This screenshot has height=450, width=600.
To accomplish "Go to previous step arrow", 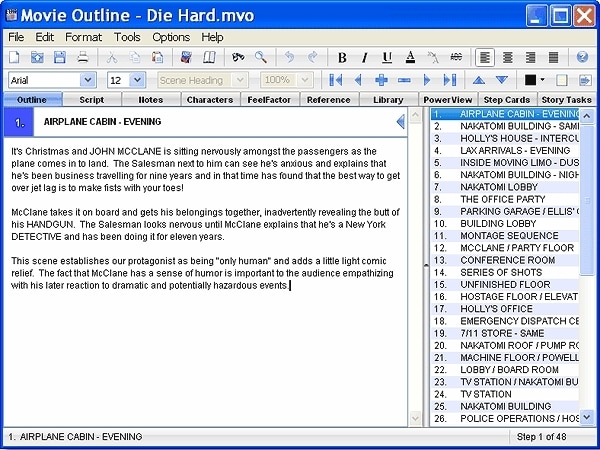I will (x=358, y=80).
